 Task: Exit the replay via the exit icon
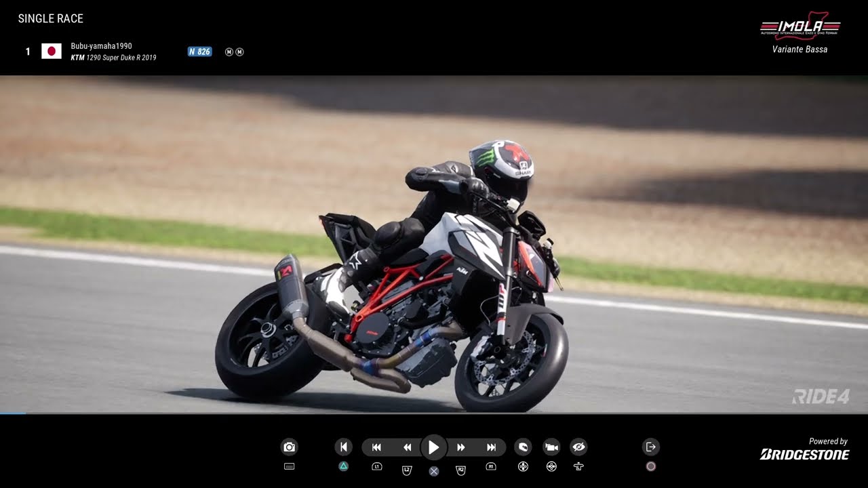(651, 447)
